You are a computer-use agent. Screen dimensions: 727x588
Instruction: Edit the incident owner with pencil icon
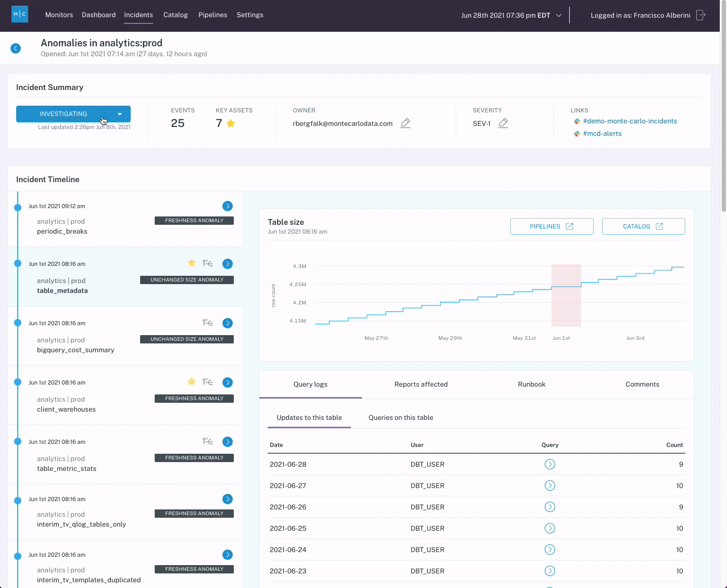[405, 123]
